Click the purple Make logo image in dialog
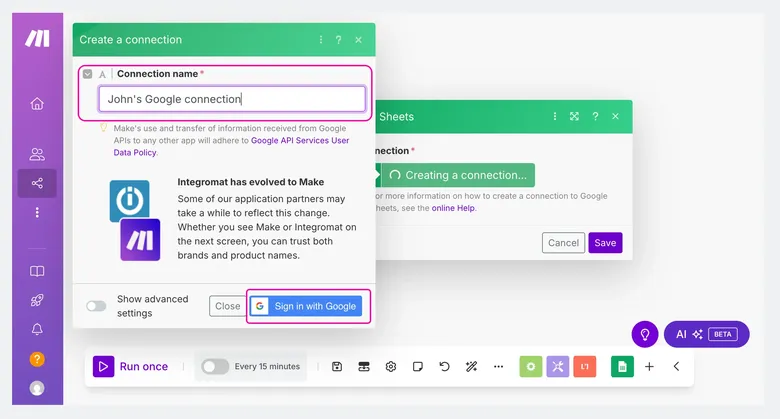The width and height of the screenshot is (780, 419). pyautogui.click(x=140, y=240)
